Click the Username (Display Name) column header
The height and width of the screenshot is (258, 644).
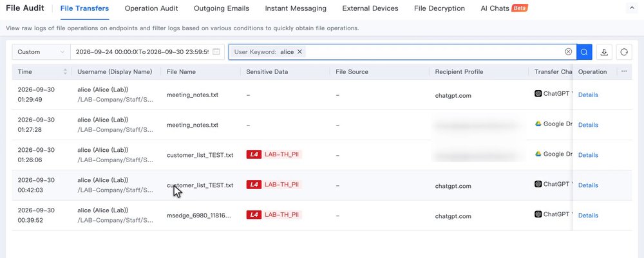[x=115, y=72]
